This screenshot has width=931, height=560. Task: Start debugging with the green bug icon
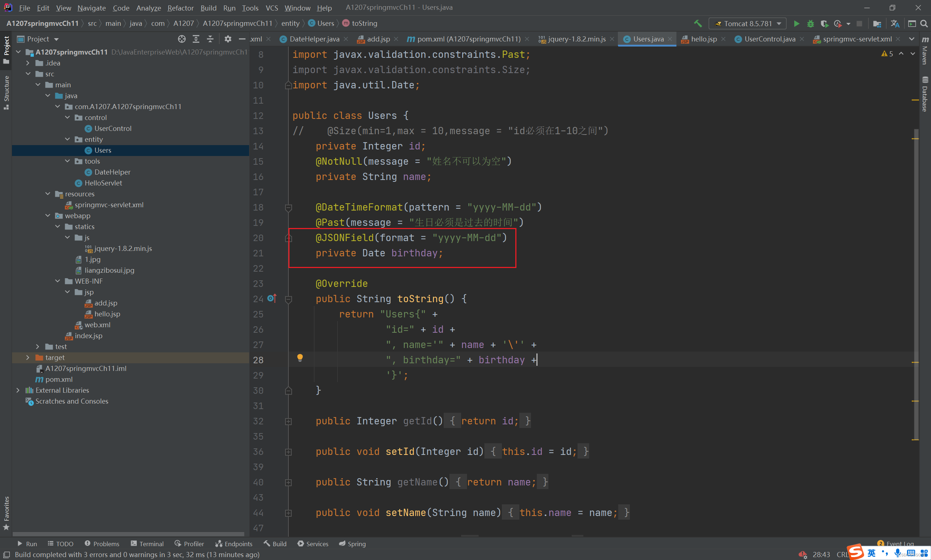pyautogui.click(x=810, y=23)
